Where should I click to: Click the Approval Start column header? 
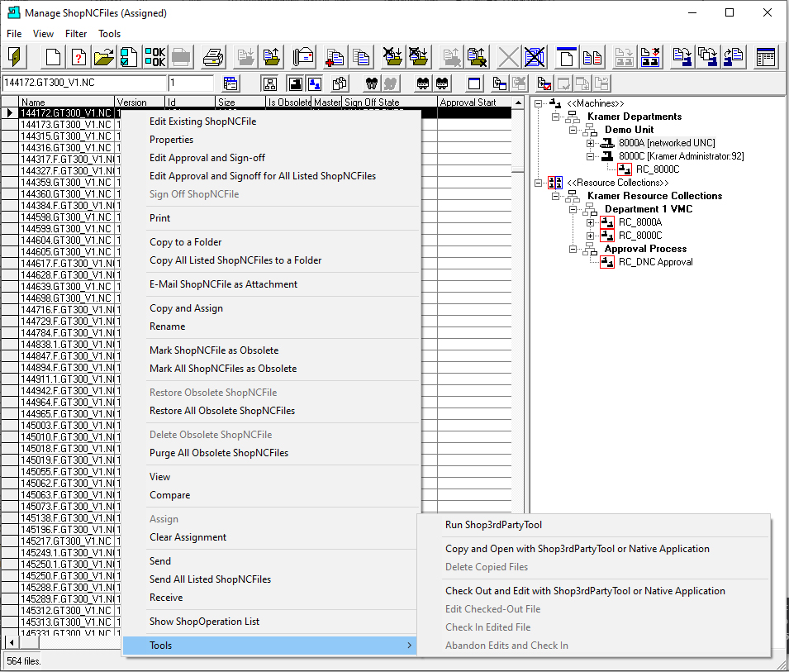pyautogui.click(x=474, y=102)
